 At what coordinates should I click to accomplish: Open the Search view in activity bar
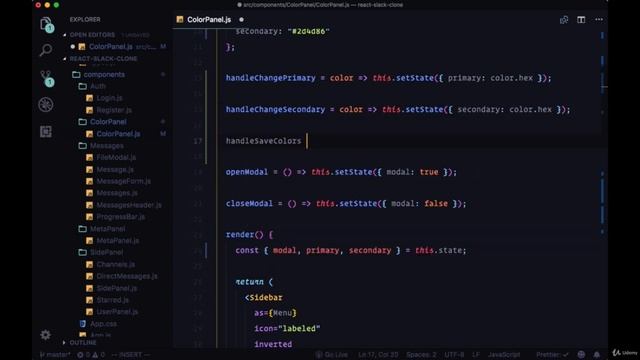click(x=46, y=50)
